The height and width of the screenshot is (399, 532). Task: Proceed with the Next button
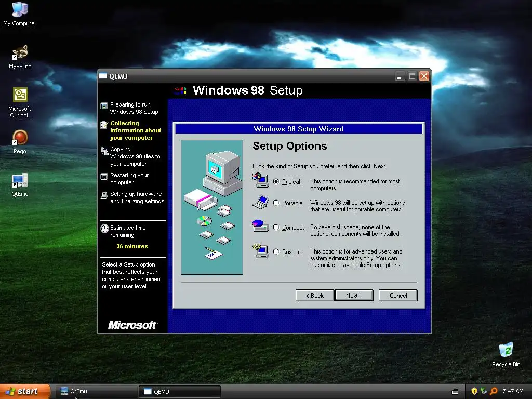tap(354, 296)
